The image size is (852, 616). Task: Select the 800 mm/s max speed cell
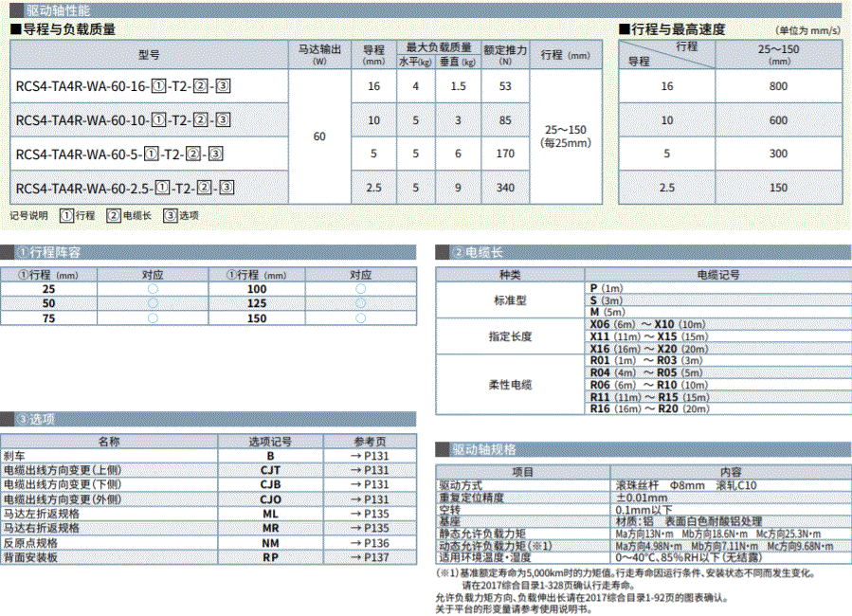778,86
